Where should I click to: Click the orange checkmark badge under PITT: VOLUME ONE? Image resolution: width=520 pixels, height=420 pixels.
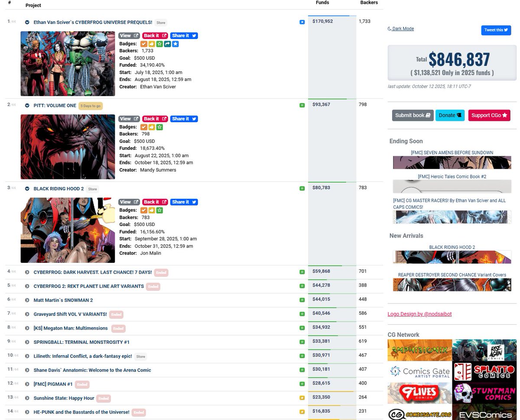pyautogui.click(x=144, y=127)
